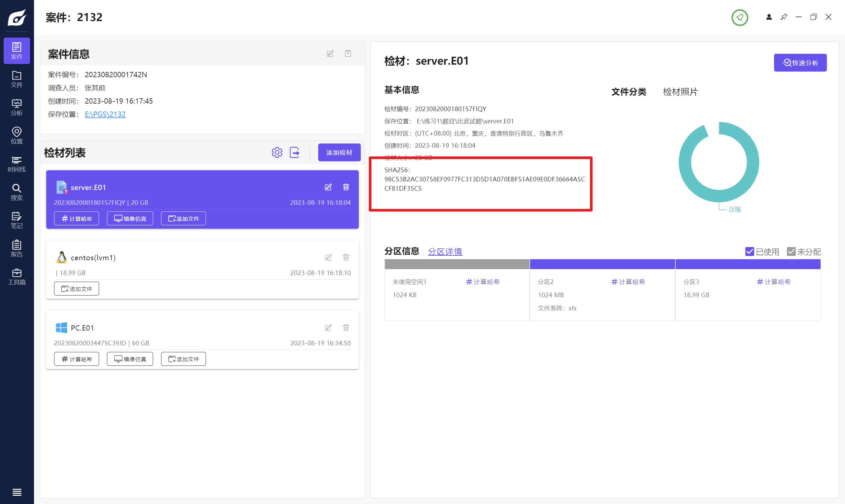Open the 时间线 sidebar section
This screenshot has height=504, width=845.
(x=17, y=164)
